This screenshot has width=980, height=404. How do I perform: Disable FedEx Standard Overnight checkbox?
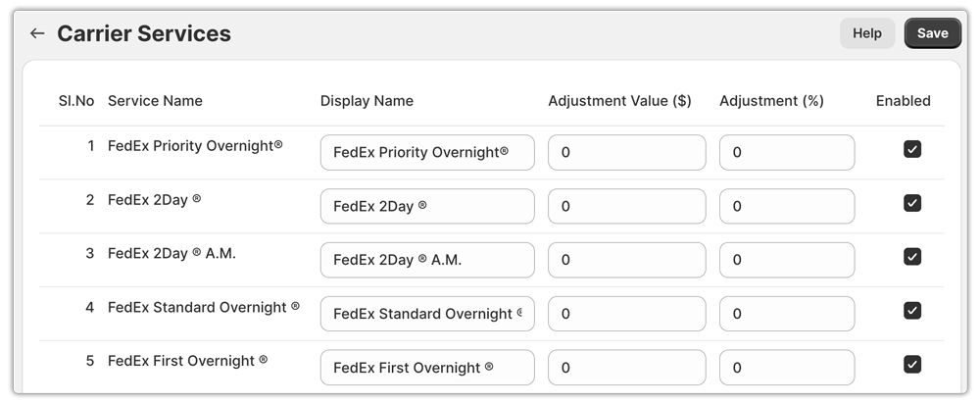tap(911, 310)
